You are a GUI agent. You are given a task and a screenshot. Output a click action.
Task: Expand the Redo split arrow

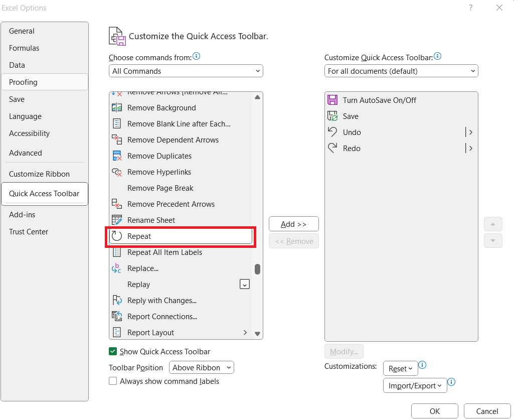(470, 149)
